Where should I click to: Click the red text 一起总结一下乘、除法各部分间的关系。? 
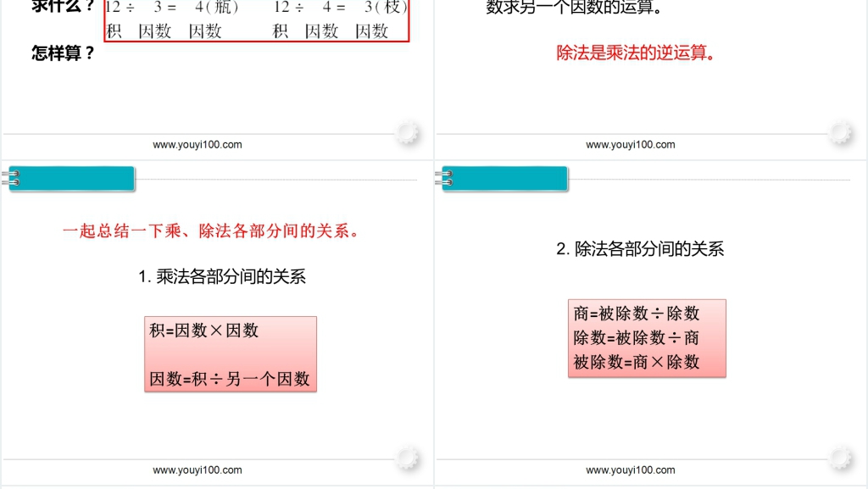(212, 231)
